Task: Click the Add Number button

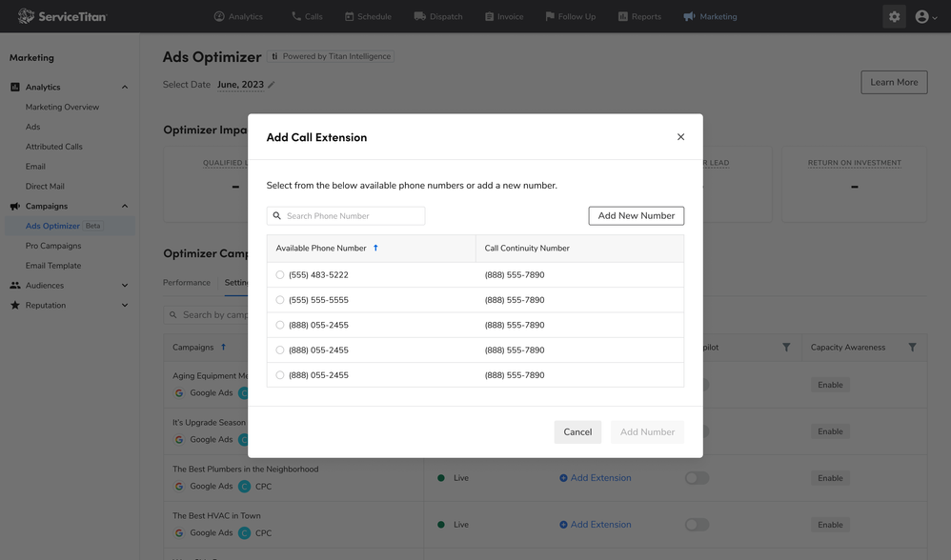Action: point(647,432)
